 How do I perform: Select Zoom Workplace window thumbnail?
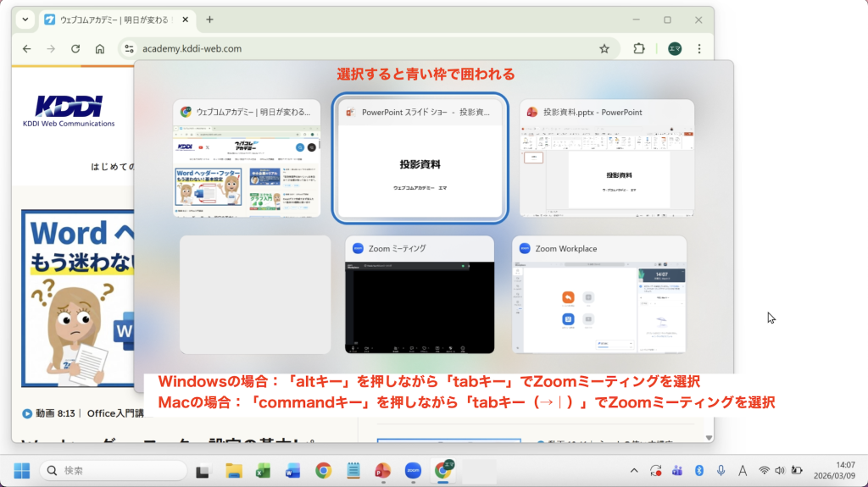[x=599, y=295]
